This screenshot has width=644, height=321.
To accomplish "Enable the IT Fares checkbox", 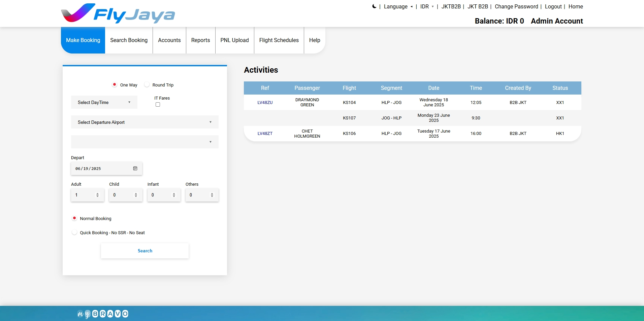I will point(158,105).
